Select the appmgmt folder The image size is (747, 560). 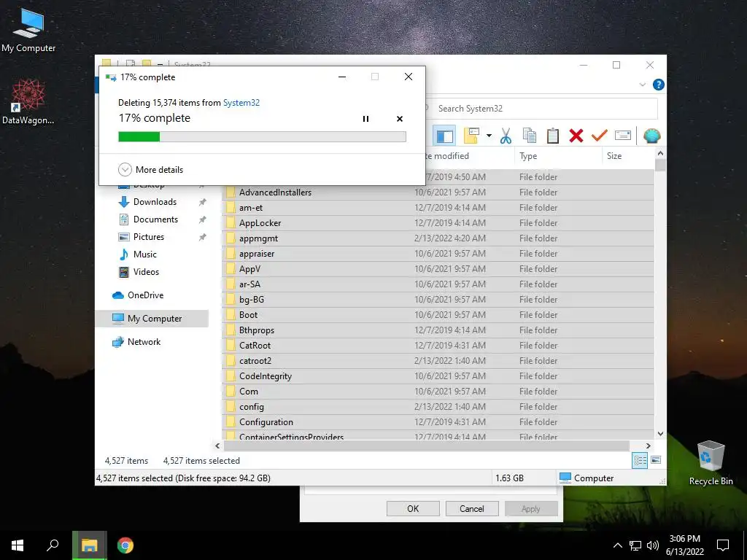pos(438,238)
